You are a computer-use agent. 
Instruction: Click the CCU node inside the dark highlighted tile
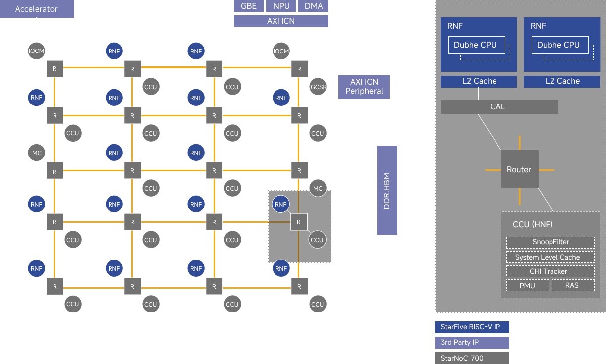point(317,240)
